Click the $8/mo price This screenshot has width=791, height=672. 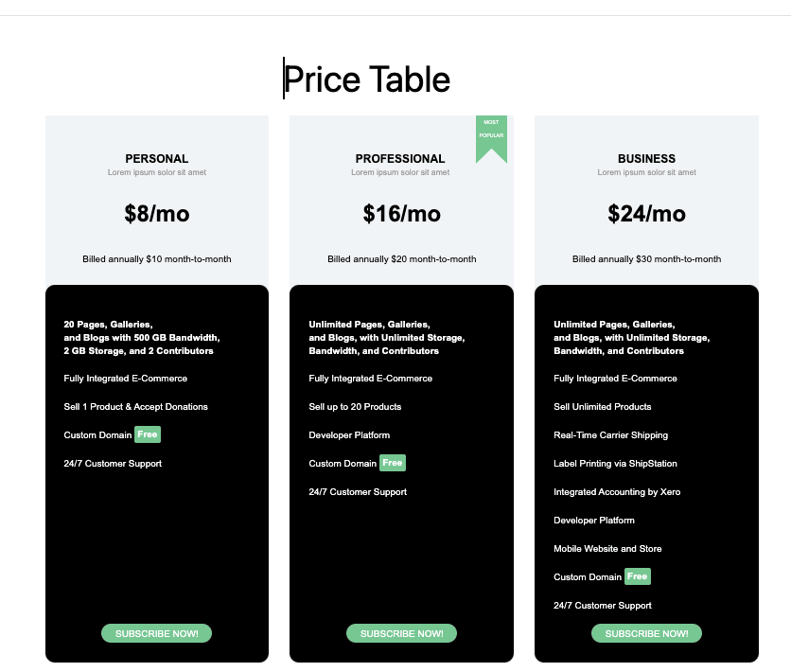click(157, 214)
